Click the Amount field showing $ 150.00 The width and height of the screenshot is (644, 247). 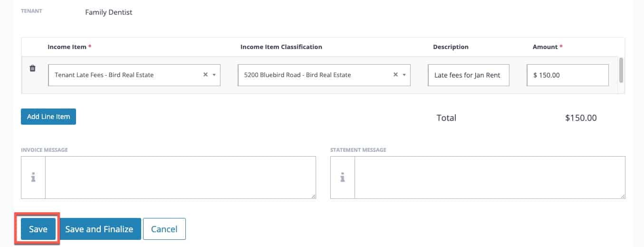(567, 75)
